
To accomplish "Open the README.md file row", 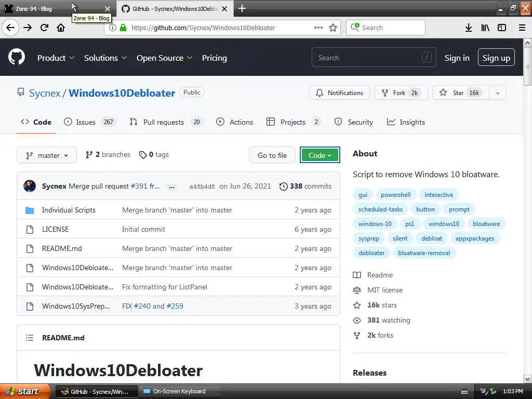I will (x=179, y=249).
